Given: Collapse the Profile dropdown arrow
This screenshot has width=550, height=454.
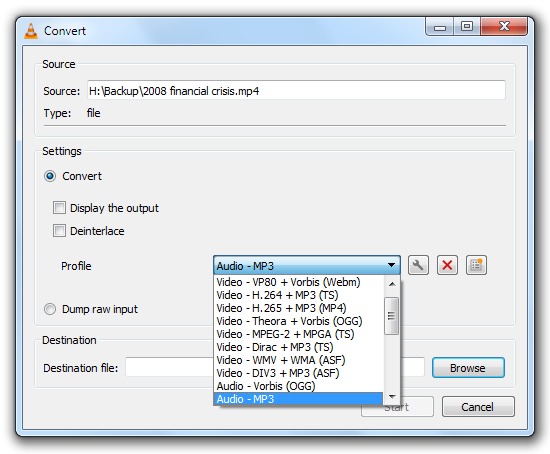Looking at the screenshot, I should tap(391, 265).
